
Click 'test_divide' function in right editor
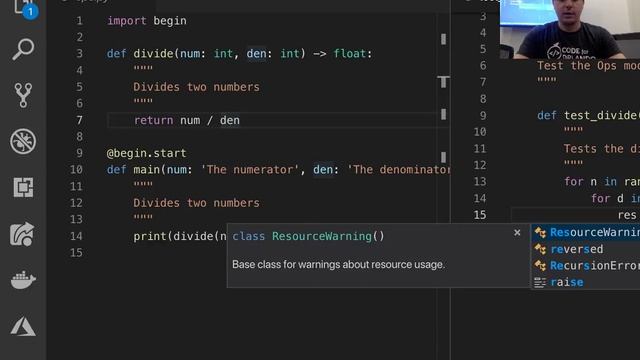[600, 116]
